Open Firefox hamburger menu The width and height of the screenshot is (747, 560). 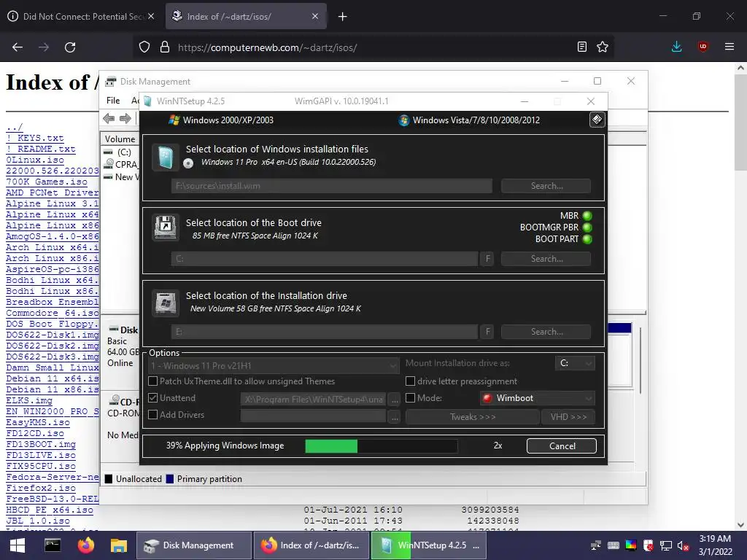click(729, 47)
